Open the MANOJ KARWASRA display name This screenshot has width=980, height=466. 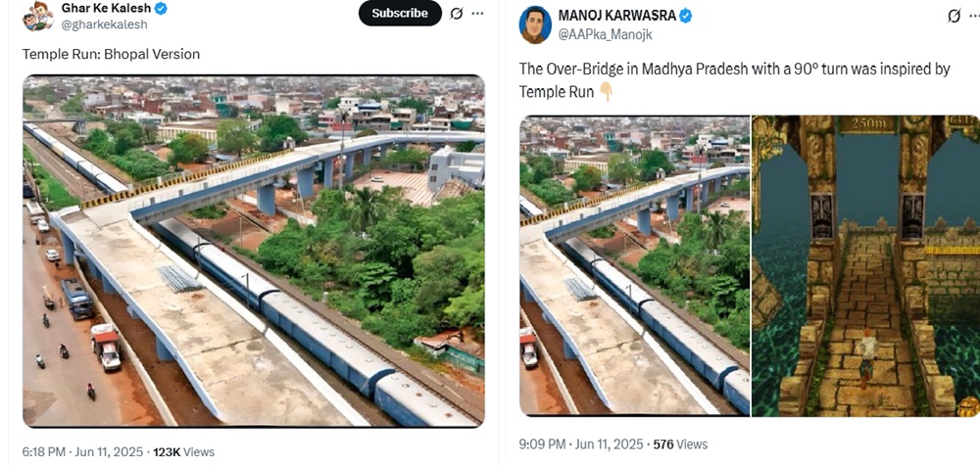[x=617, y=16]
